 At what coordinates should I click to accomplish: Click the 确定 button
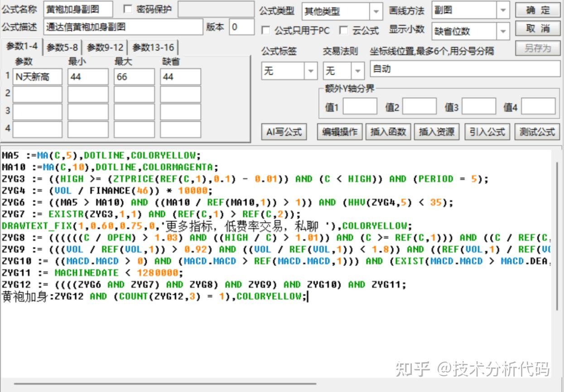pyautogui.click(x=538, y=10)
